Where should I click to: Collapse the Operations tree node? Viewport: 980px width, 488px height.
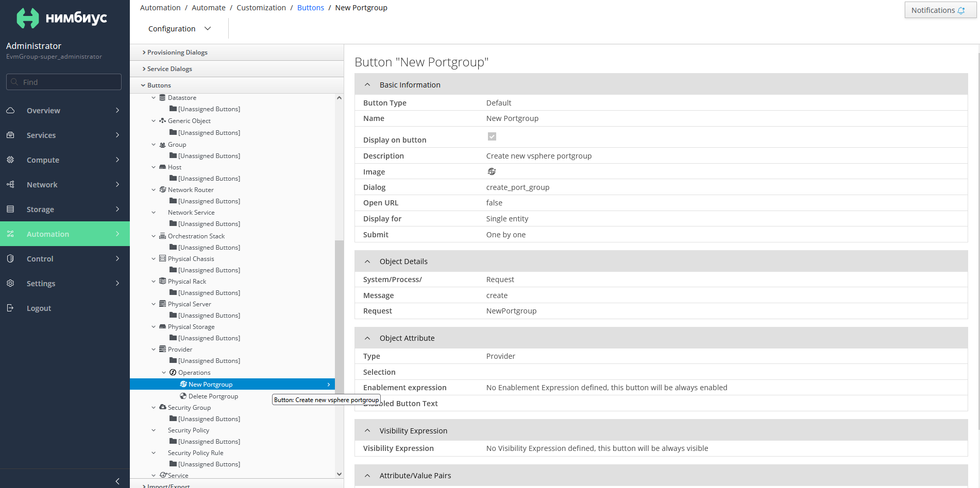[164, 373]
